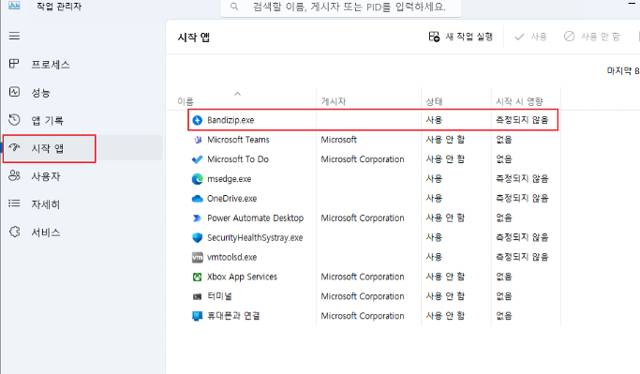
Task: Select the 시작 앱 page
Action: [x=82, y=148]
